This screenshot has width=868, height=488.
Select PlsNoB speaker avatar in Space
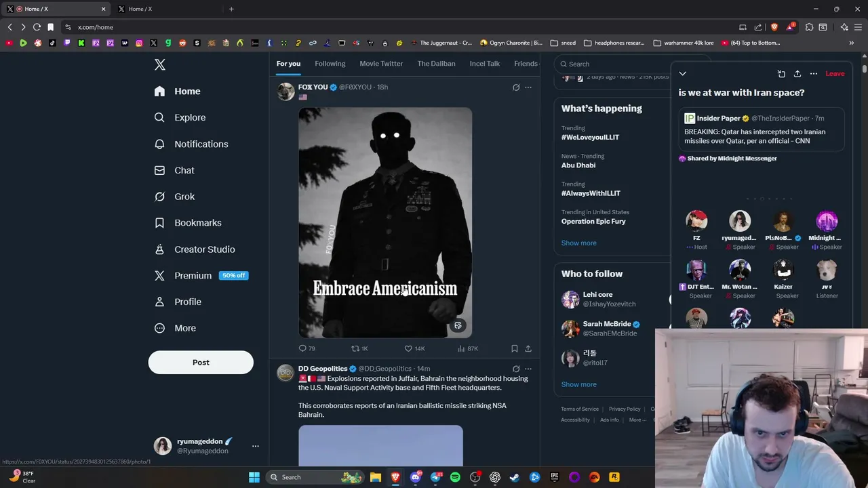coord(783,221)
